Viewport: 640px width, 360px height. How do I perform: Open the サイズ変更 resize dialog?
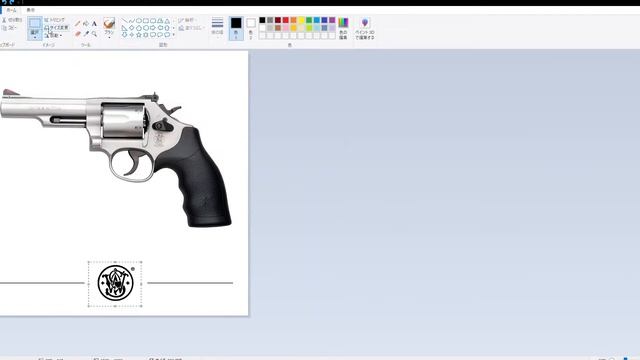click(x=56, y=28)
